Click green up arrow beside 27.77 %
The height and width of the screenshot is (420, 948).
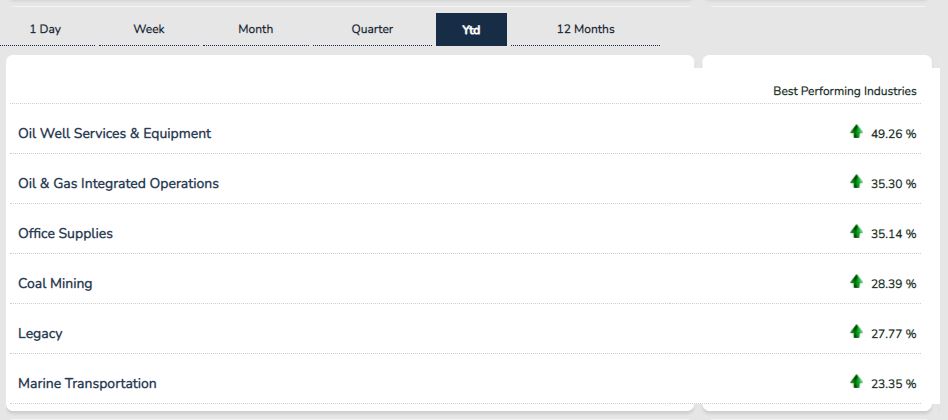pos(856,332)
